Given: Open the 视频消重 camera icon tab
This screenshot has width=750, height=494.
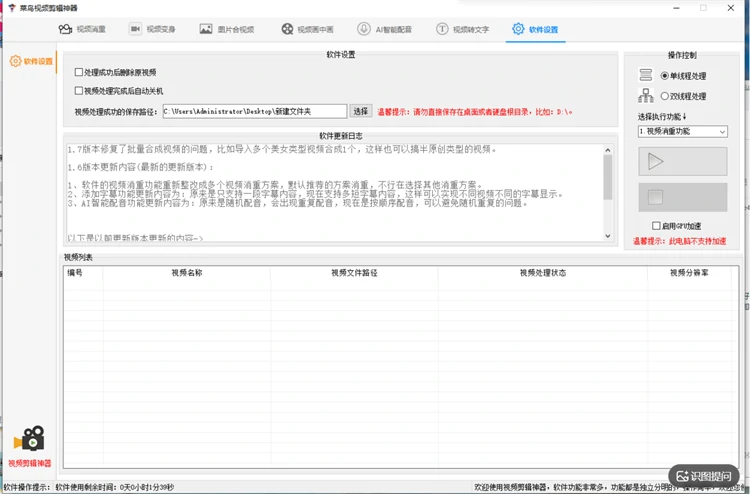Looking at the screenshot, I should (x=65, y=29).
